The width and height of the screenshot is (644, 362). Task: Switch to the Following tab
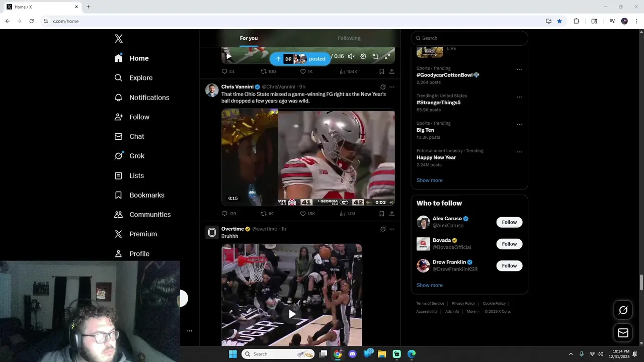(349, 38)
